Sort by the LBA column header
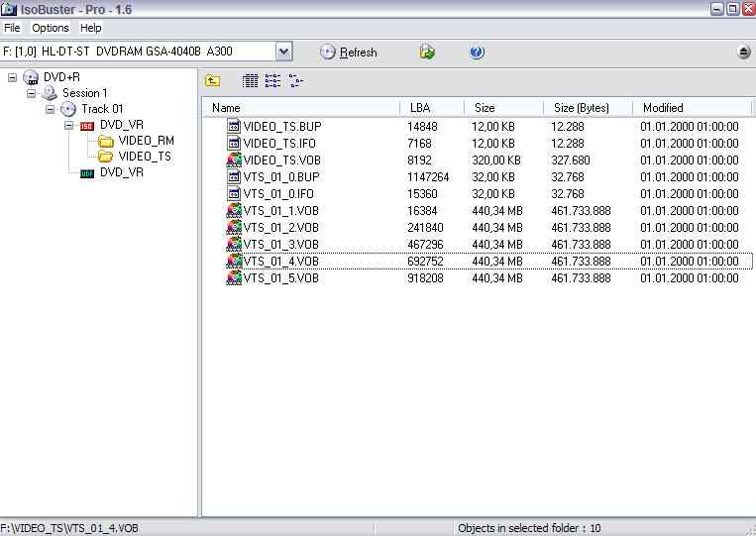756x536 pixels. [432, 108]
